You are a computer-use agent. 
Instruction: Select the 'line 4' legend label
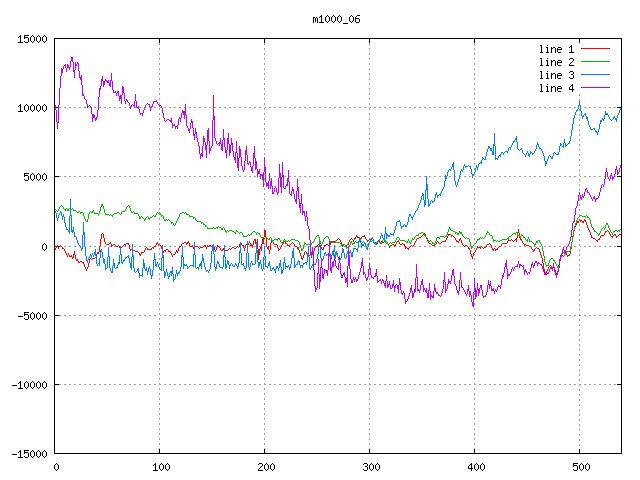(557, 88)
